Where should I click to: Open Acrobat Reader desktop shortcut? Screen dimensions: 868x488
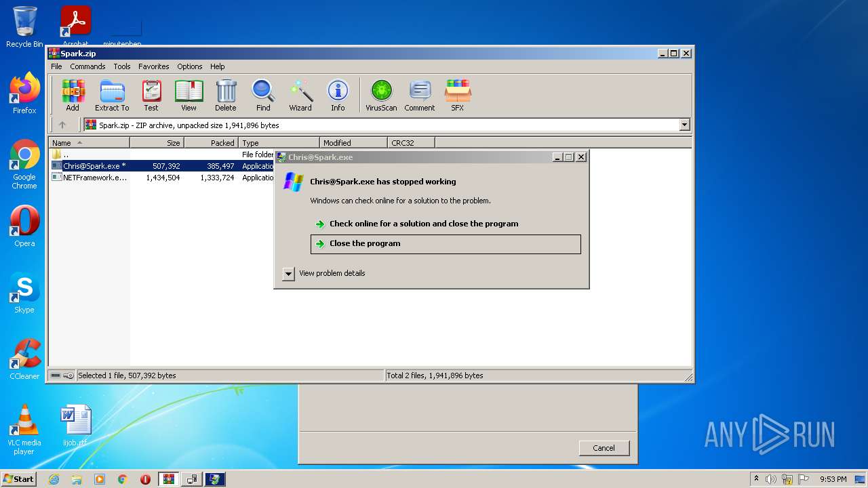click(x=75, y=26)
